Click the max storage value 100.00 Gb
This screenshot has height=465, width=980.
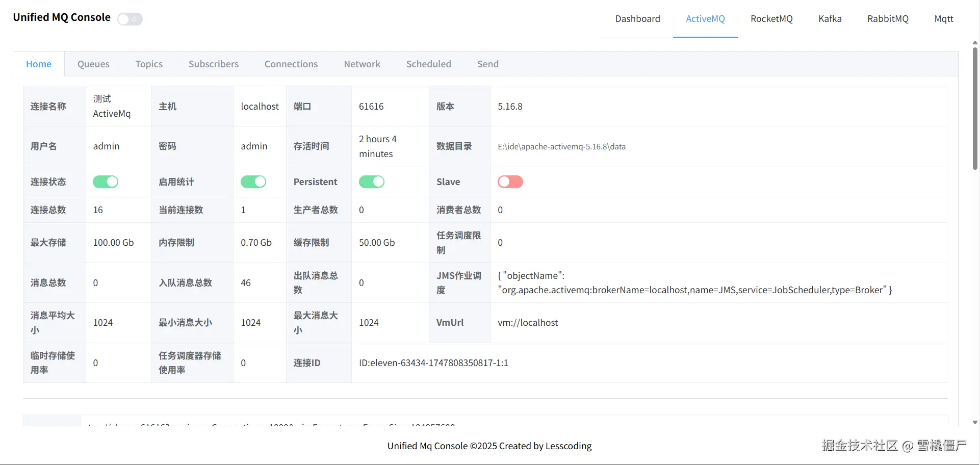click(x=113, y=243)
